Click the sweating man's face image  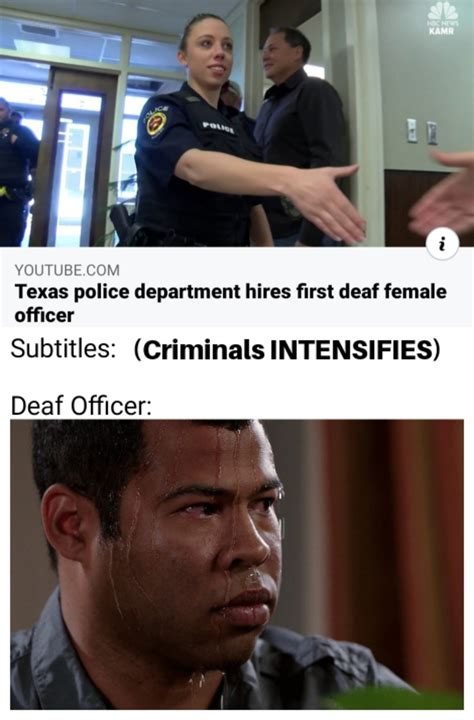237,564
